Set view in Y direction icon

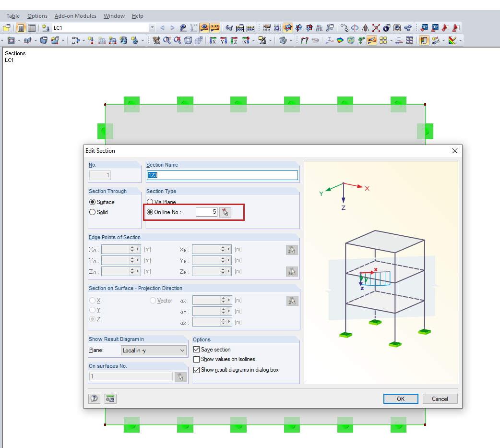coord(224,40)
